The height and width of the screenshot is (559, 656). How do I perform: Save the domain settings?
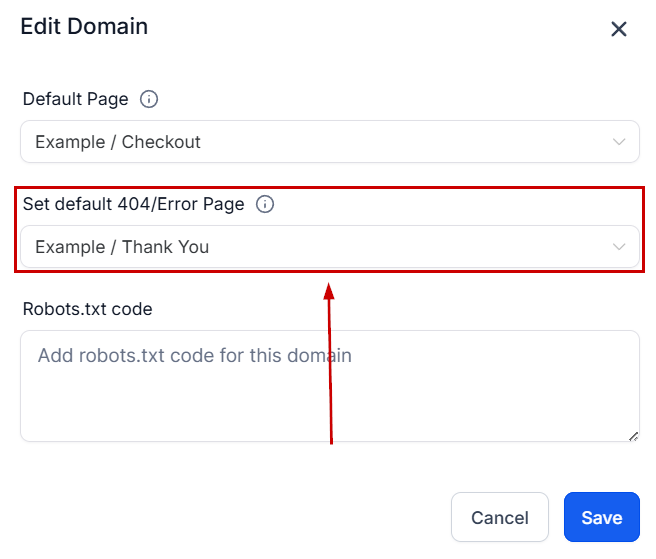(x=601, y=517)
